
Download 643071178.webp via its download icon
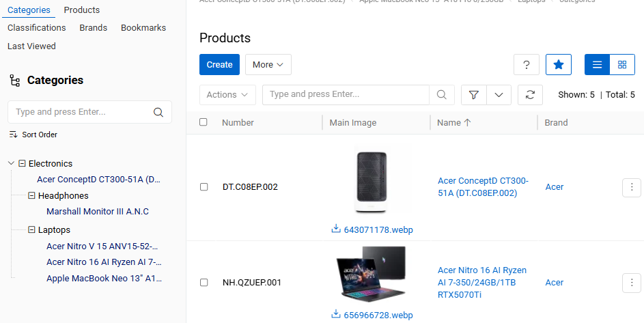pyautogui.click(x=336, y=229)
